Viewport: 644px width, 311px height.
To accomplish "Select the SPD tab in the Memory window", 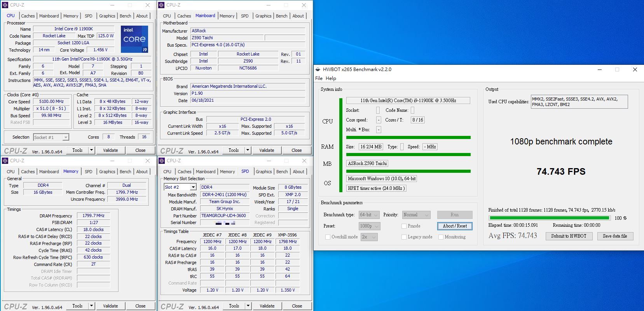I will click(89, 172).
